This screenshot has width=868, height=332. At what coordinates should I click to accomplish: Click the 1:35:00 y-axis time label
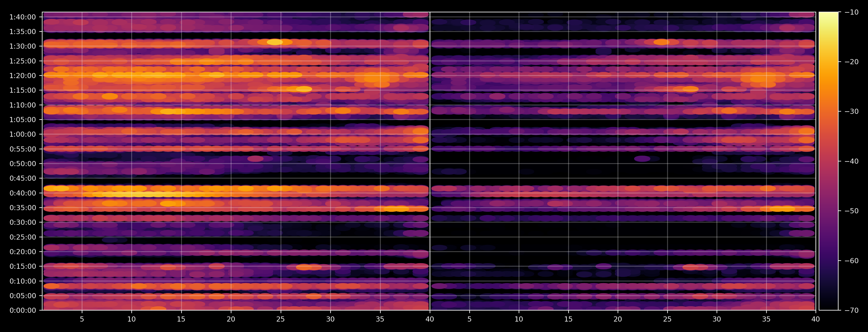(x=23, y=32)
